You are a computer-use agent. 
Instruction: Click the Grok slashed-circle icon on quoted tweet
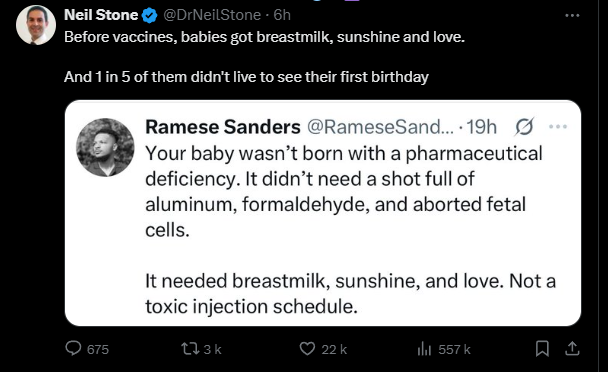(524, 126)
